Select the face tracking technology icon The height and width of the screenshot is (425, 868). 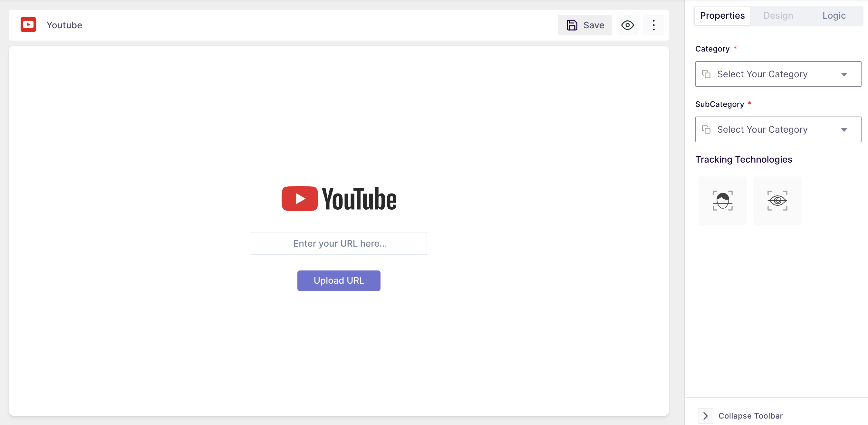tap(722, 201)
